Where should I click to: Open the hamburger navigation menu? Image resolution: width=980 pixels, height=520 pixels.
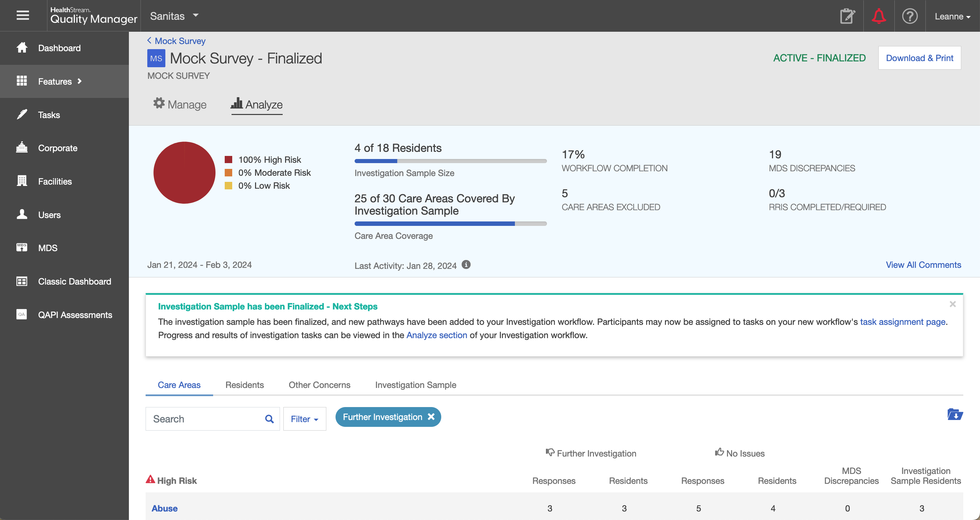pos(23,15)
